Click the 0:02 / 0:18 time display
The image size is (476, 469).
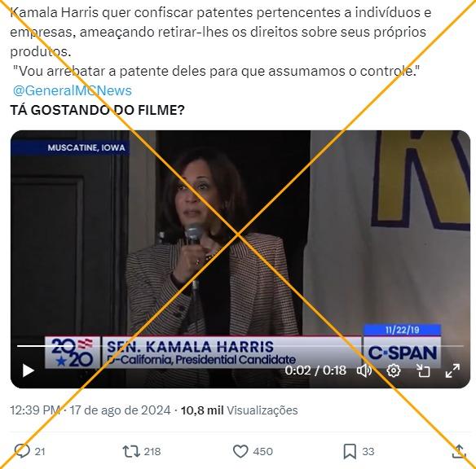(315, 370)
